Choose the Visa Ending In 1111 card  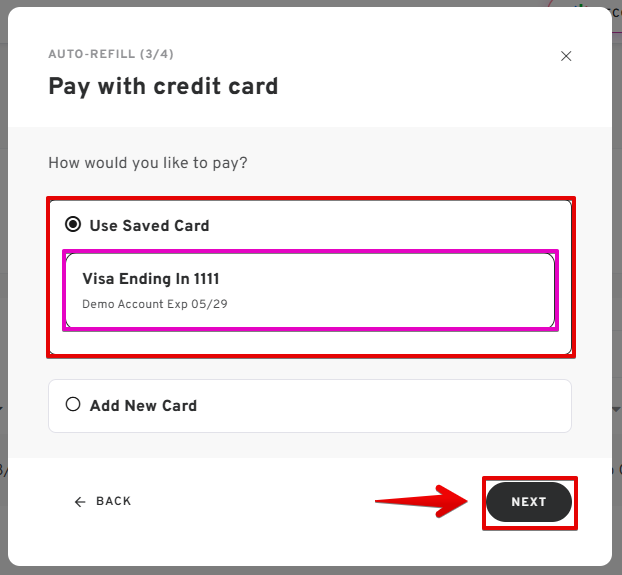coord(310,290)
